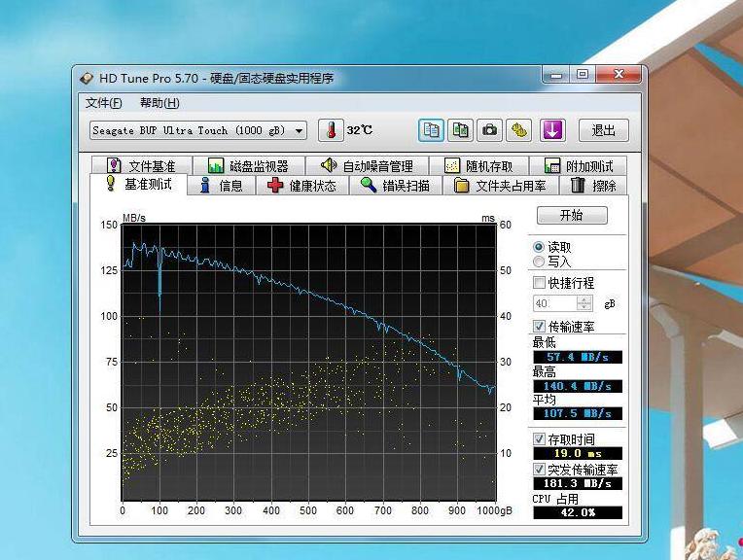Enable the 快捷行程 checkbox

(x=539, y=283)
